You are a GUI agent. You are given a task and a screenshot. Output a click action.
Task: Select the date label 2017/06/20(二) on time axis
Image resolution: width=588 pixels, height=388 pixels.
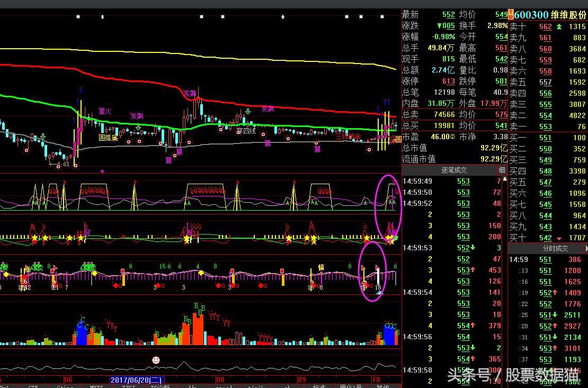pyautogui.click(x=137, y=380)
